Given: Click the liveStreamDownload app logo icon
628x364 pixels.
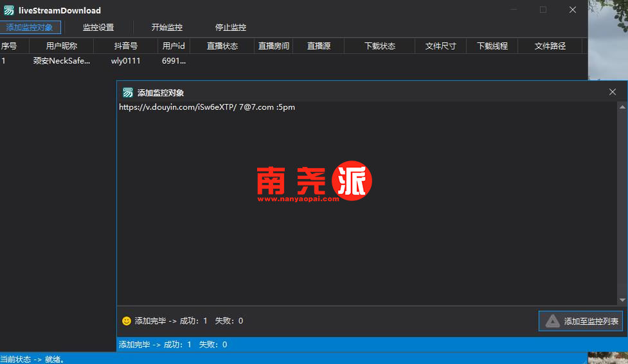Looking at the screenshot, I should click(9, 10).
